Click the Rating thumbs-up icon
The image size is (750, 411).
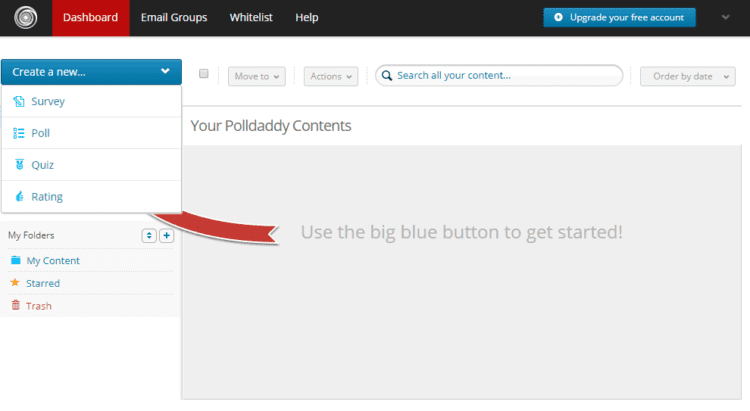tap(19, 196)
